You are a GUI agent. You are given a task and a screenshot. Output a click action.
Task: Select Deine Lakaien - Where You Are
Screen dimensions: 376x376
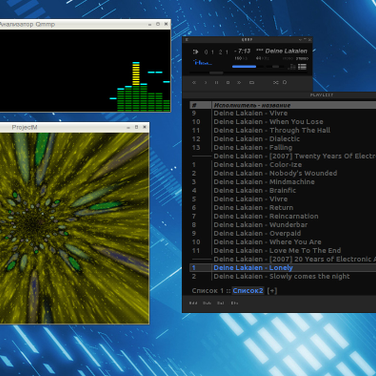click(x=283, y=242)
